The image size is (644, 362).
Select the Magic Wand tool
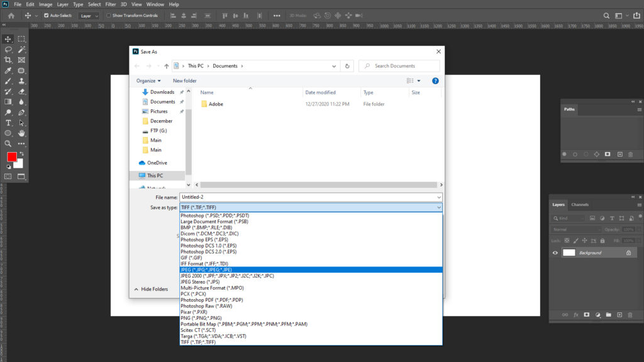(21, 50)
